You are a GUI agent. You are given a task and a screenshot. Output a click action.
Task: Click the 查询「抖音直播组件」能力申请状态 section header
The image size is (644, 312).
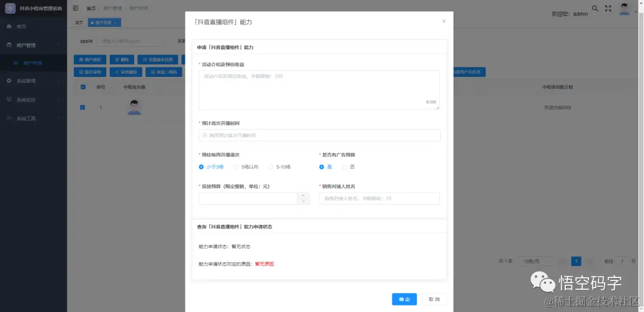pos(234,227)
